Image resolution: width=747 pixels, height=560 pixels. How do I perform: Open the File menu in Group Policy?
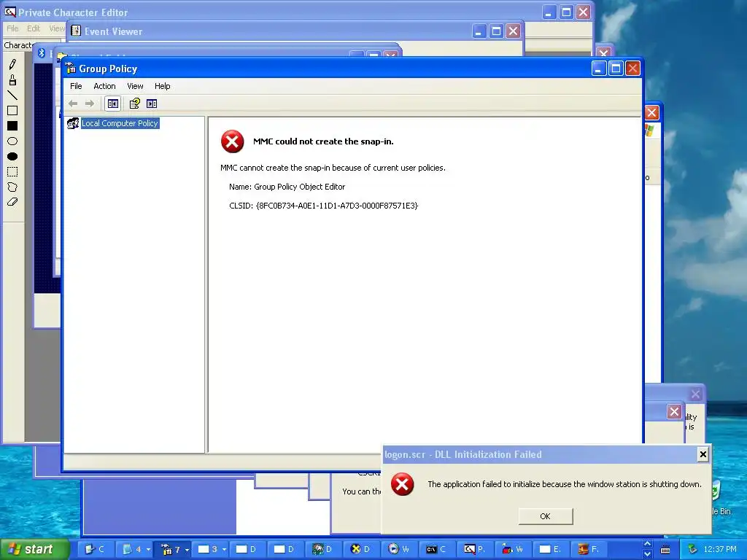pos(76,86)
